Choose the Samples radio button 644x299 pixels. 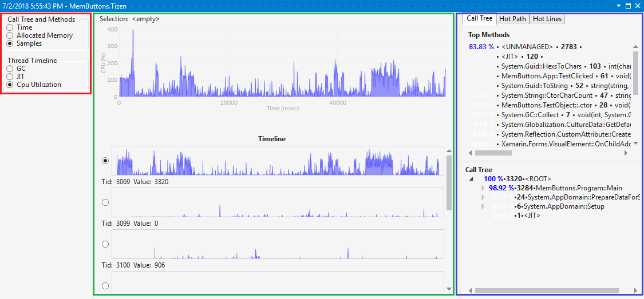(10, 43)
